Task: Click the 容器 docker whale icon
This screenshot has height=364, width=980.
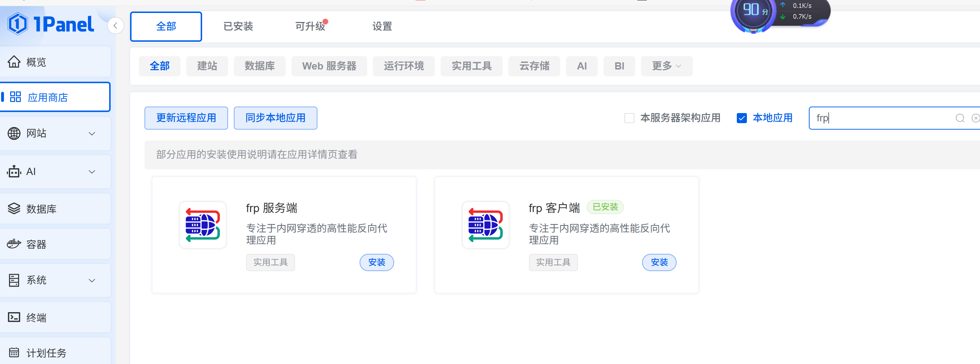Action: (x=14, y=244)
